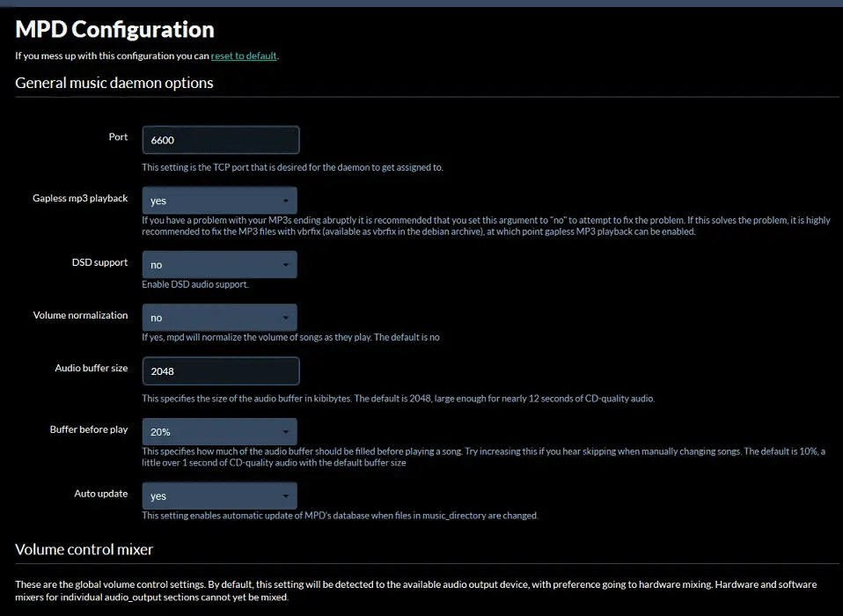Focus the Port input field showing 6600
The width and height of the screenshot is (843, 616).
[221, 140]
